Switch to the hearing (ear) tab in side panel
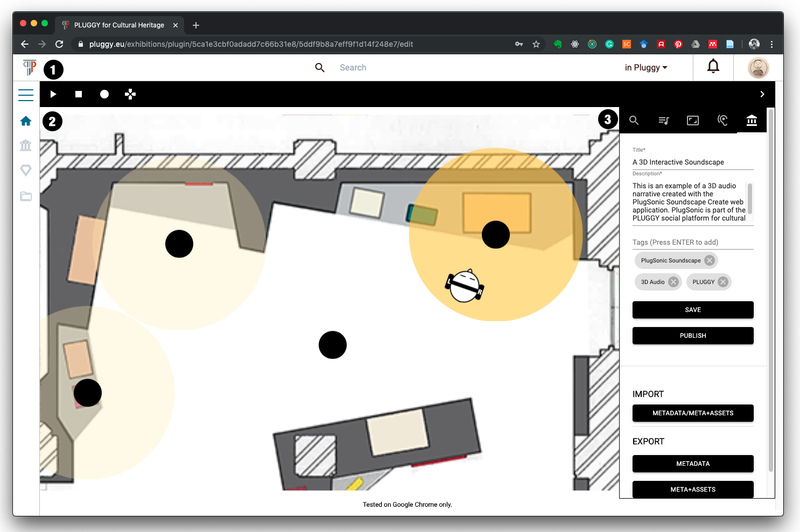 pos(722,120)
